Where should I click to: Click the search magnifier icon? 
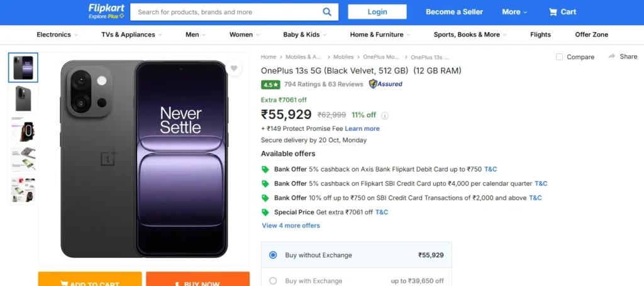click(327, 11)
